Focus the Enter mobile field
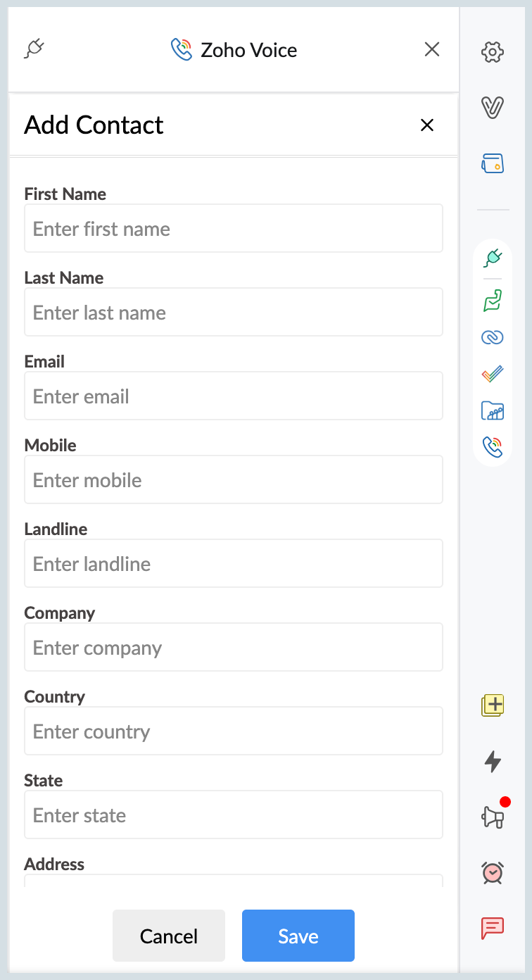532x980 pixels. pyautogui.click(x=234, y=479)
